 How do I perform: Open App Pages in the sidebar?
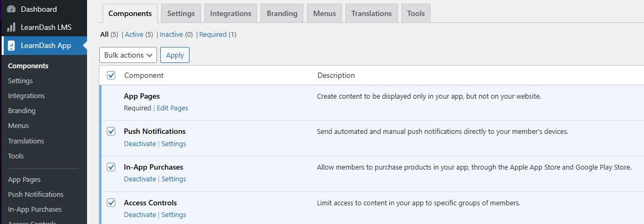(x=24, y=180)
